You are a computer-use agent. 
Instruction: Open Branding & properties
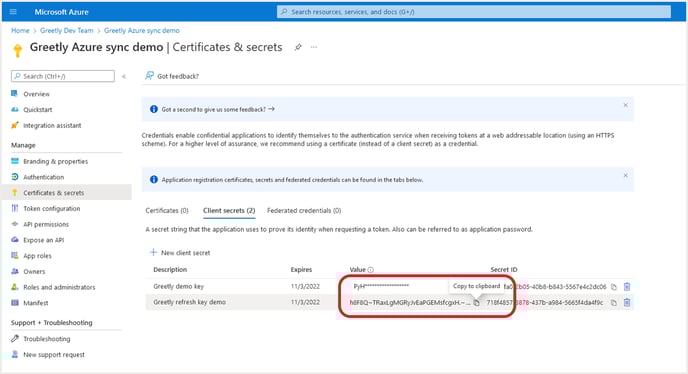point(55,162)
